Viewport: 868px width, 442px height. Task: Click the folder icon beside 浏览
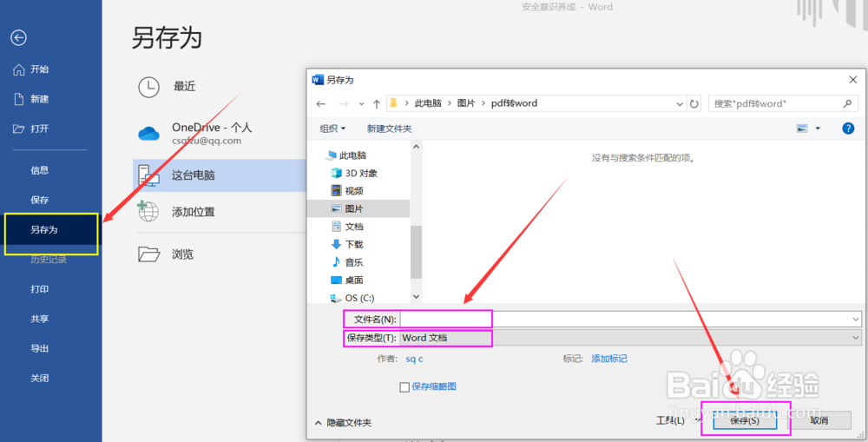click(x=149, y=254)
